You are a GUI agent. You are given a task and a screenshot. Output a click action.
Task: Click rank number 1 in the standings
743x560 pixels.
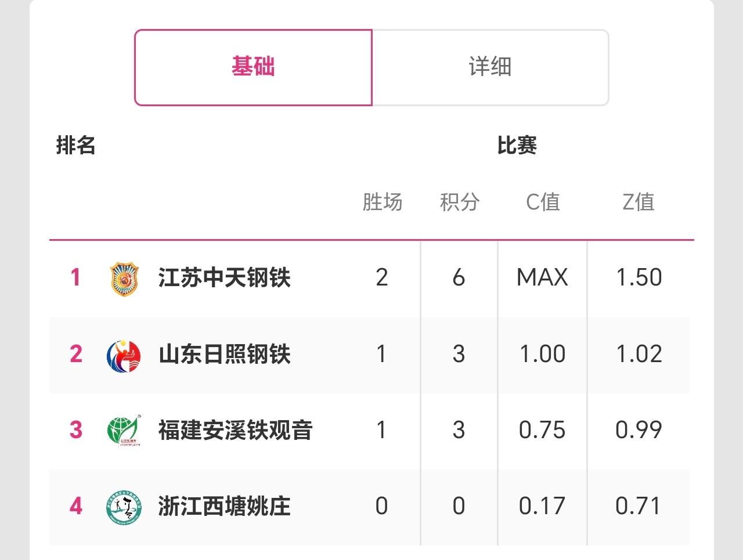pyautogui.click(x=75, y=277)
